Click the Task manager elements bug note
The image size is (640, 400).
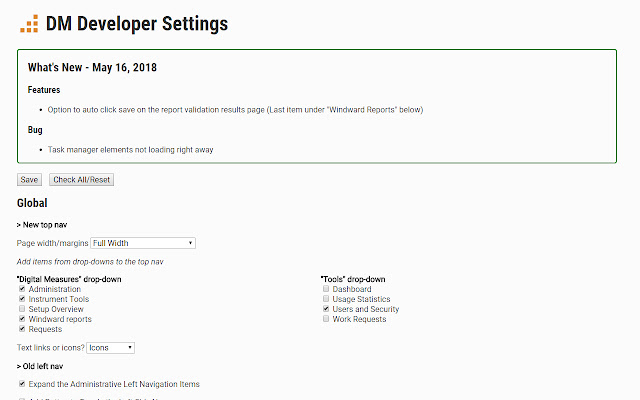[130, 150]
